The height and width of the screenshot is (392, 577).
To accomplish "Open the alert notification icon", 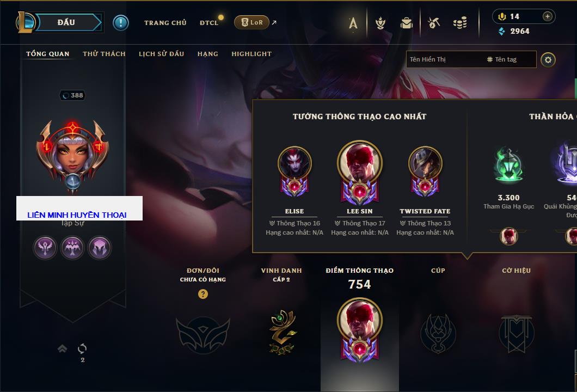I will pos(121,22).
